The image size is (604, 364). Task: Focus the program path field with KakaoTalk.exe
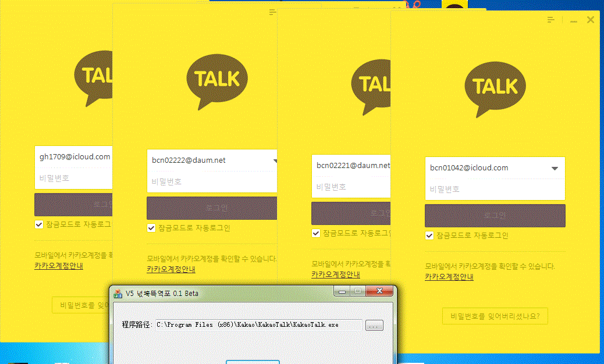(x=259, y=325)
